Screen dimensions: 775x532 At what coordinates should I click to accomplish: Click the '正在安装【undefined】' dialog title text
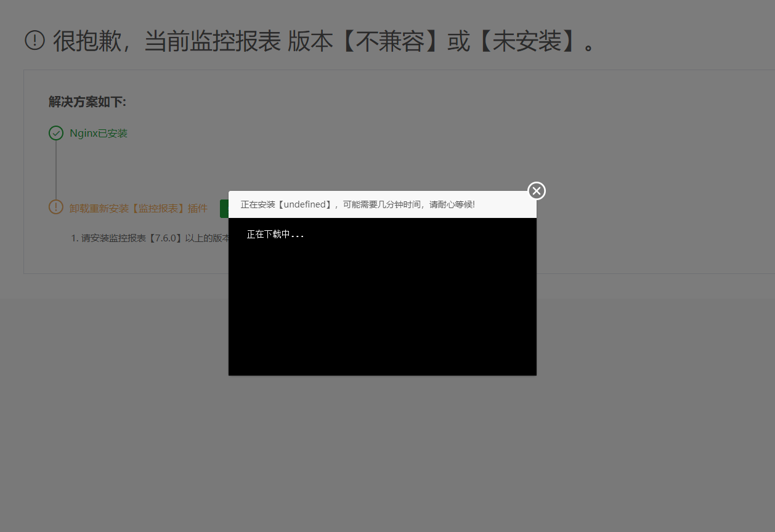(x=357, y=204)
